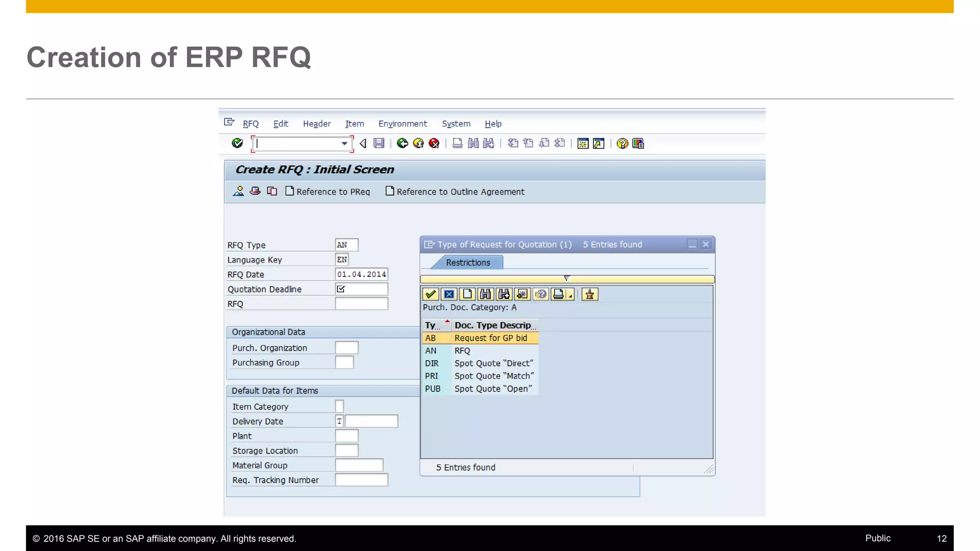Click the blue Cancel X icon in popup
980x551 pixels.
coord(449,294)
